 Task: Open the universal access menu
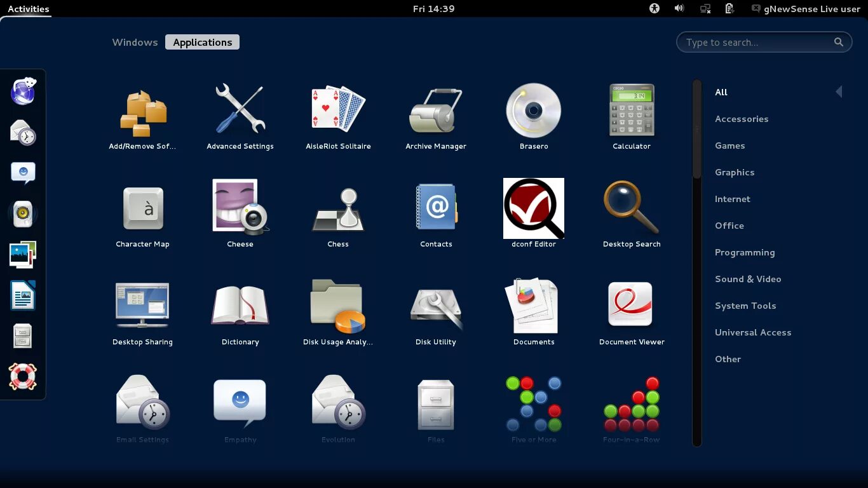tap(654, 8)
